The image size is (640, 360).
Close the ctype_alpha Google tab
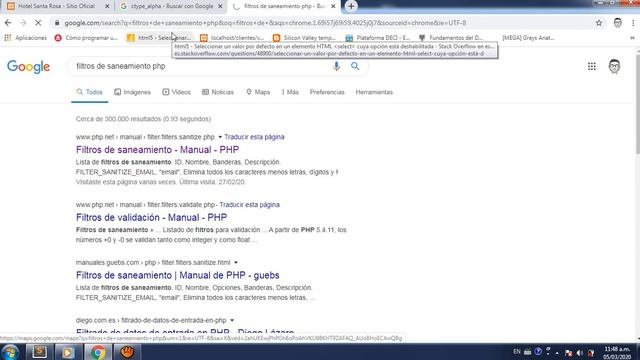click(220, 6)
